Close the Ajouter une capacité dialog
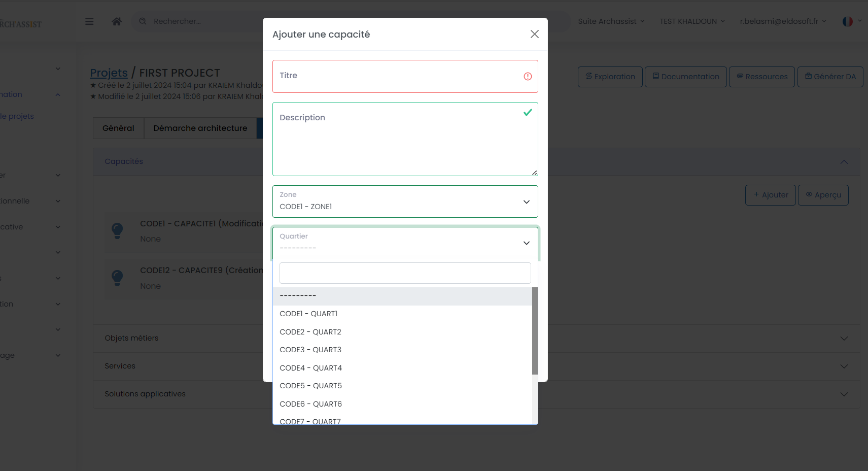Screen dimensions: 868x471 click(534, 34)
